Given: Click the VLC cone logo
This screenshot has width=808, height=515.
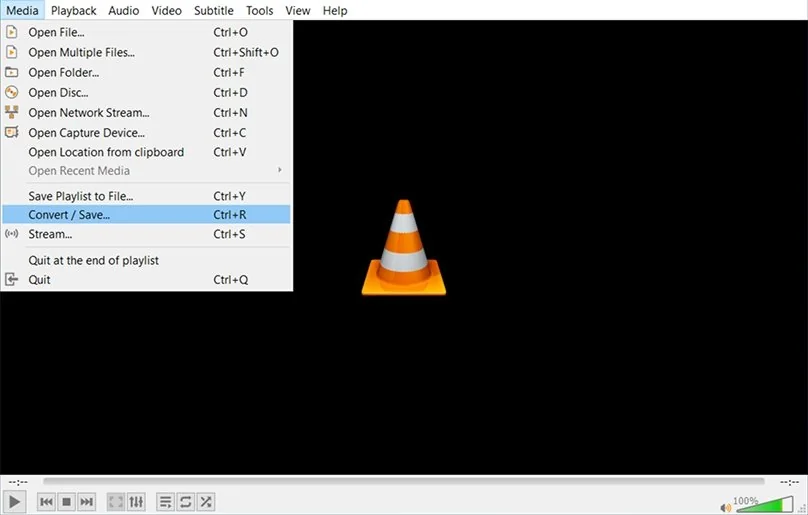Looking at the screenshot, I should 403,247.
